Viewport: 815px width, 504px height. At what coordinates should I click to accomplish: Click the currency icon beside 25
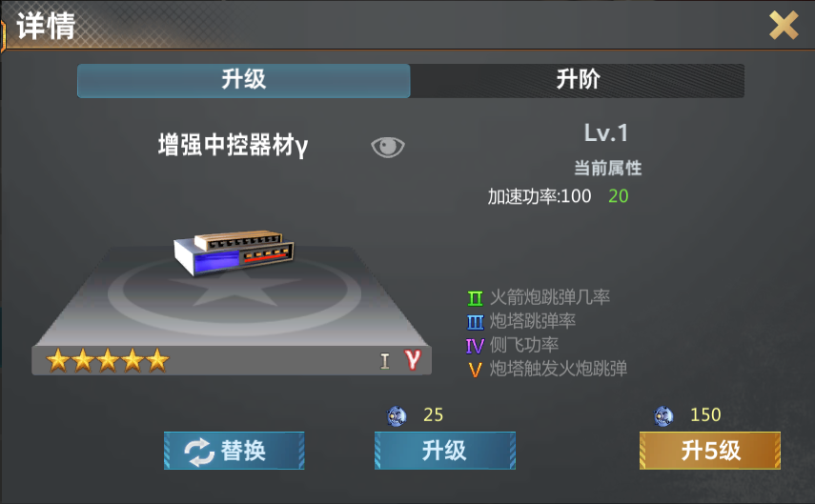coord(397,415)
